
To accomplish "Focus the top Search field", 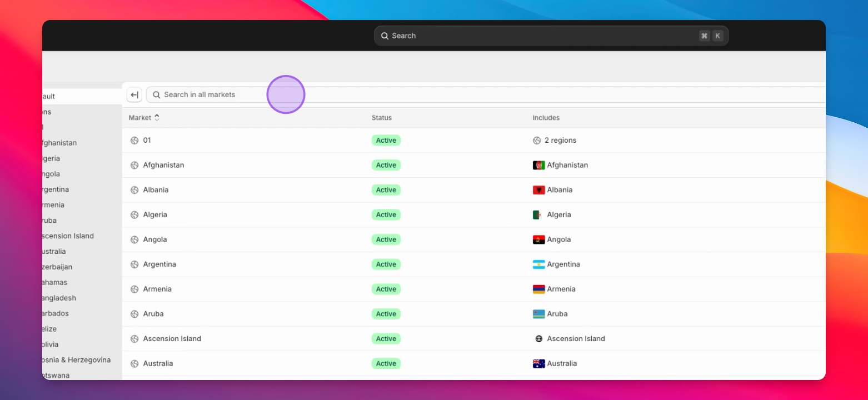I will click(551, 36).
